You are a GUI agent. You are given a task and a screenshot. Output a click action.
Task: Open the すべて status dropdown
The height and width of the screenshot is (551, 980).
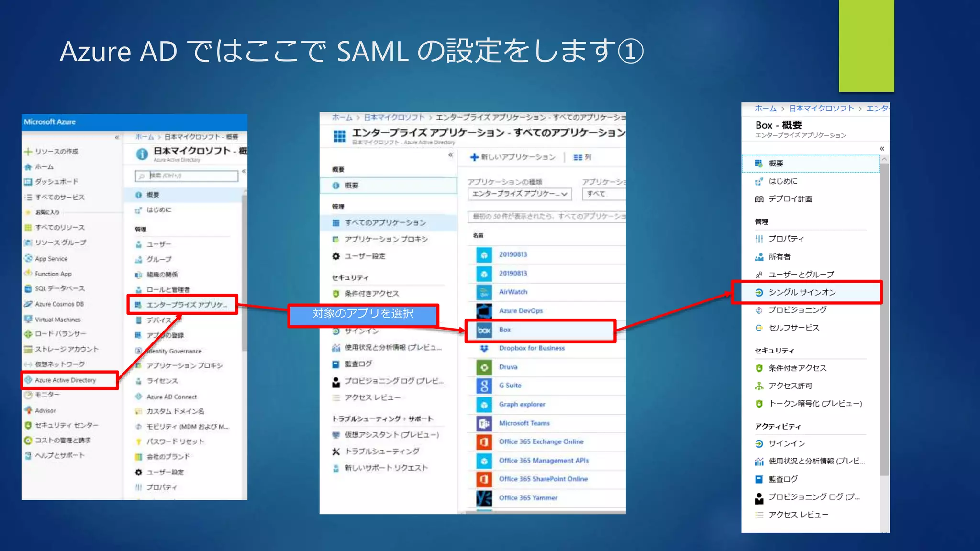604,194
